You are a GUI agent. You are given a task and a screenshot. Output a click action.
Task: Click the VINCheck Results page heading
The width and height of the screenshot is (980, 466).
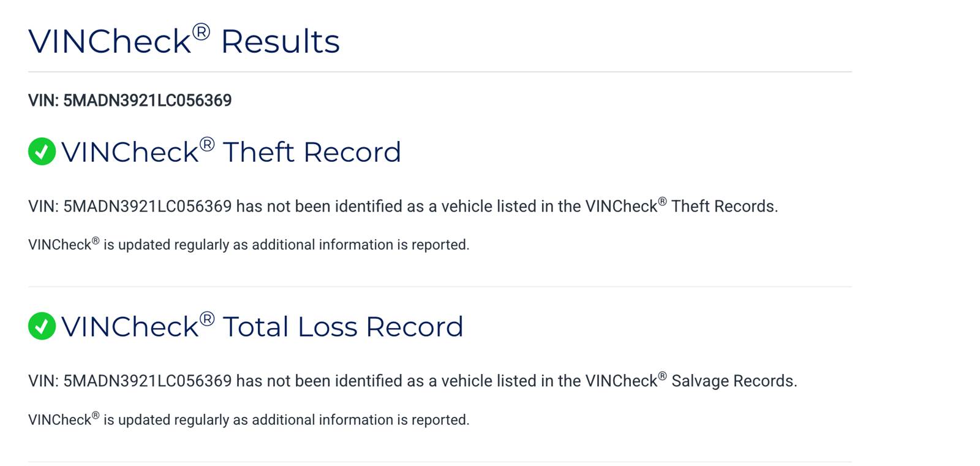pos(184,40)
